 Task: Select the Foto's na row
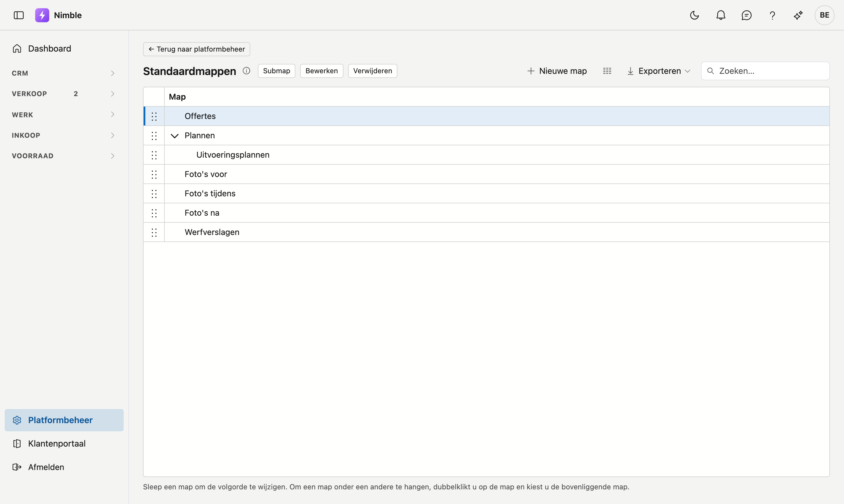pos(486,213)
